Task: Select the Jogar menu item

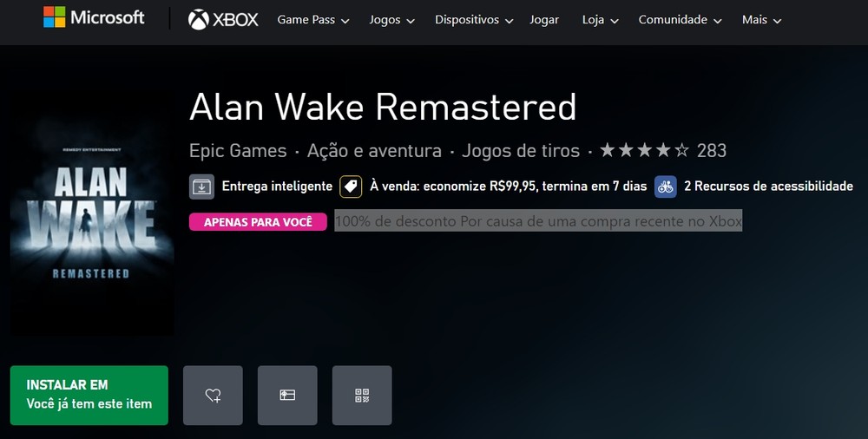Action: coord(544,20)
